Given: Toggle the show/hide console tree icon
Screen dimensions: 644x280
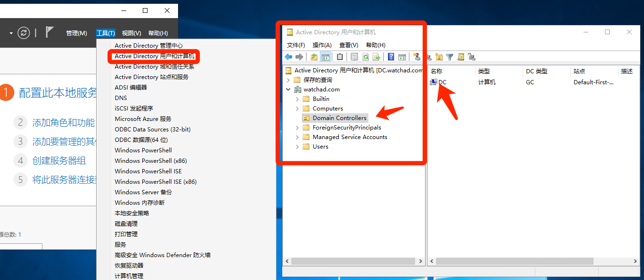Looking at the screenshot, I should point(326,57).
